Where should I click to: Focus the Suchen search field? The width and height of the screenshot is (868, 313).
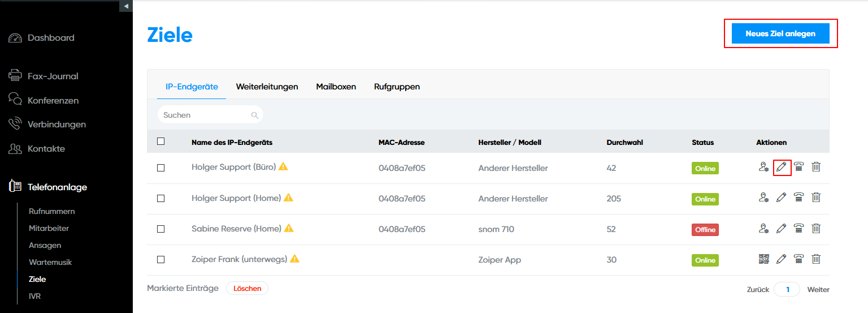pyautogui.click(x=205, y=115)
